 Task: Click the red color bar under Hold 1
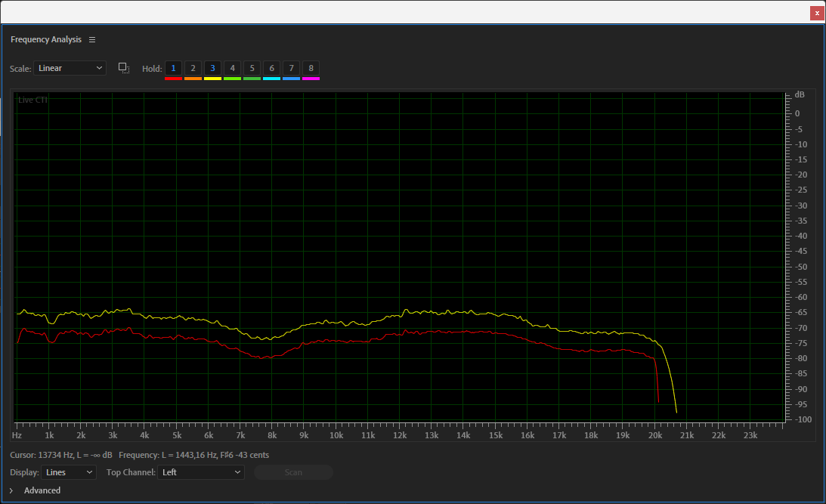coord(173,78)
